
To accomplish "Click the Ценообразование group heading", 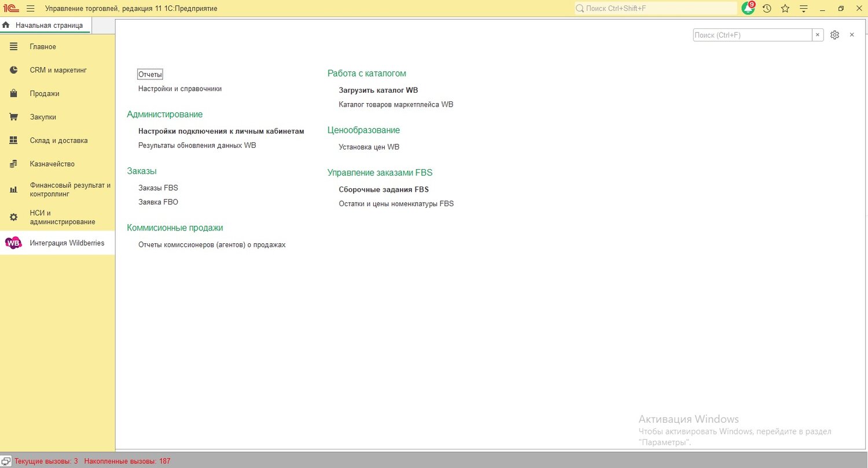I will [x=363, y=130].
